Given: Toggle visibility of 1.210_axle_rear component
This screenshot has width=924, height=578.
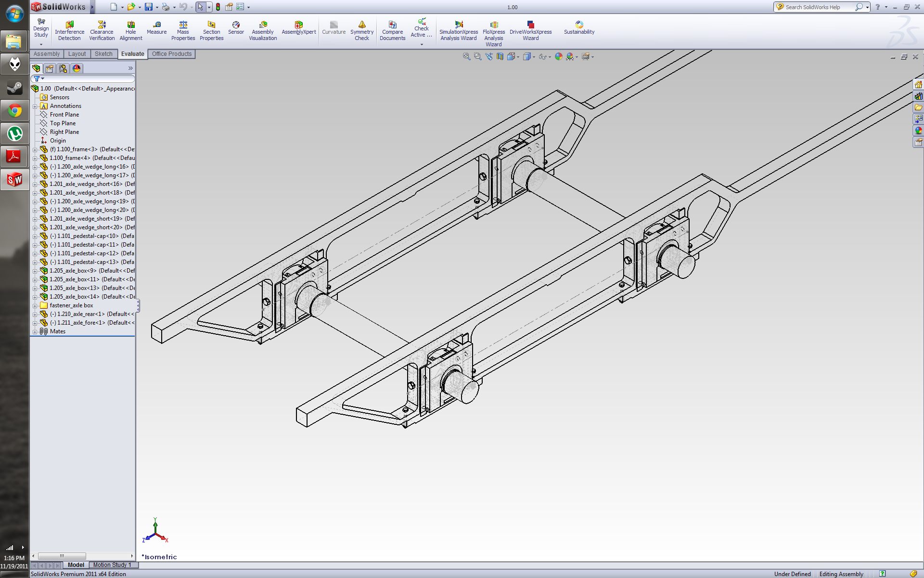Looking at the screenshot, I should tap(45, 314).
